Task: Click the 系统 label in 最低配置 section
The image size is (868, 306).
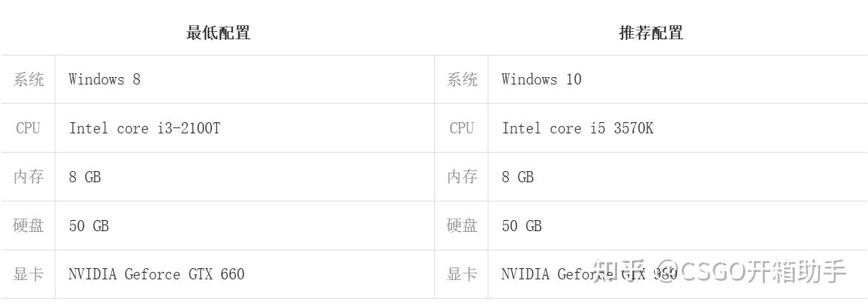Action: 29,79
